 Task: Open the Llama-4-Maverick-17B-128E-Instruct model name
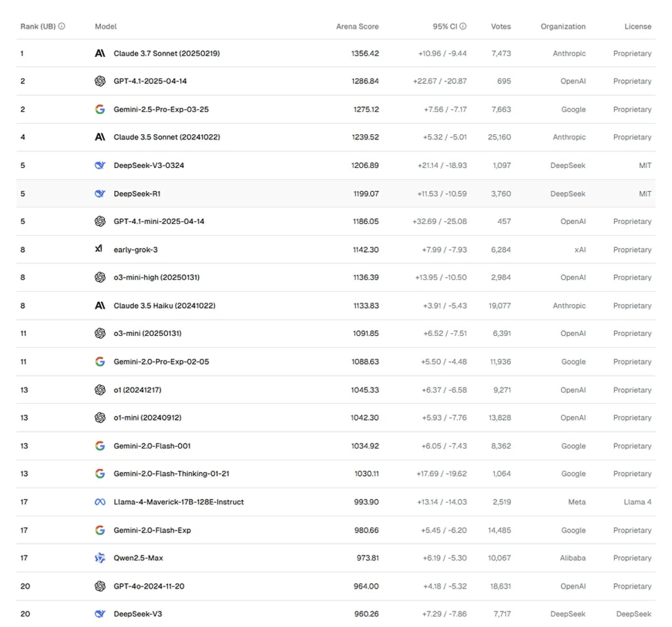tap(179, 502)
